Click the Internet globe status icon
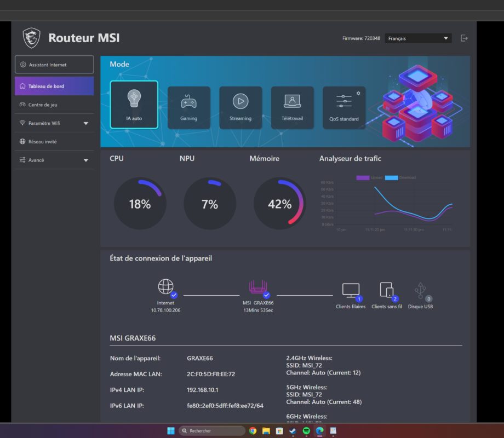Viewport: 504px width, 438px height. pyautogui.click(x=165, y=287)
